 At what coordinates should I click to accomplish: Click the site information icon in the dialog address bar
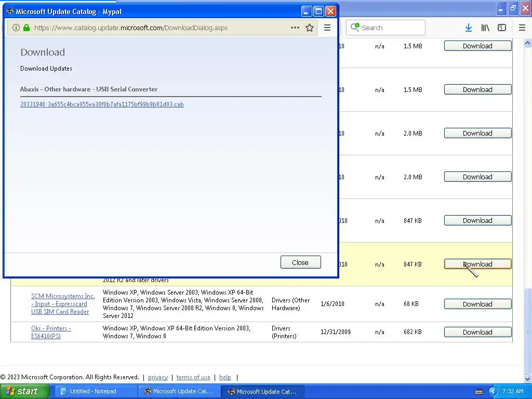click(16, 28)
